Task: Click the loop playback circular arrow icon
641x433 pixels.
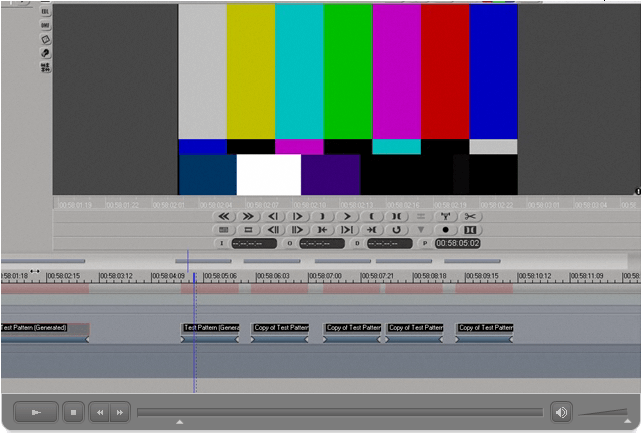Action: click(396, 230)
